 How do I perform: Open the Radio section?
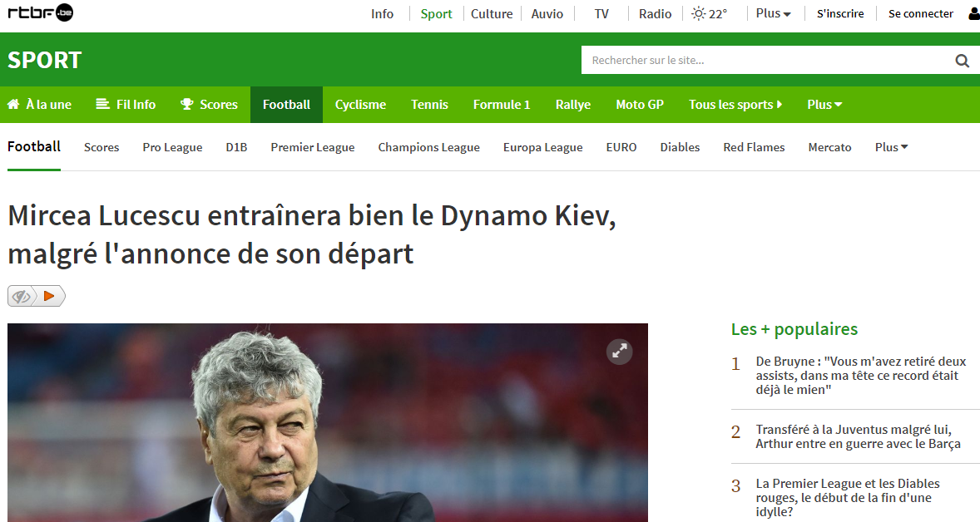pyautogui.click(x=655, y=14)
